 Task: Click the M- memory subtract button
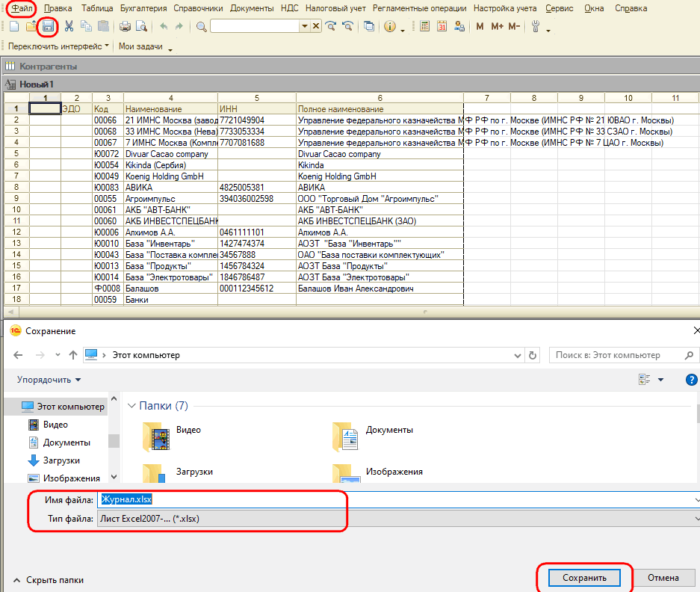click(x=514, y=26)
